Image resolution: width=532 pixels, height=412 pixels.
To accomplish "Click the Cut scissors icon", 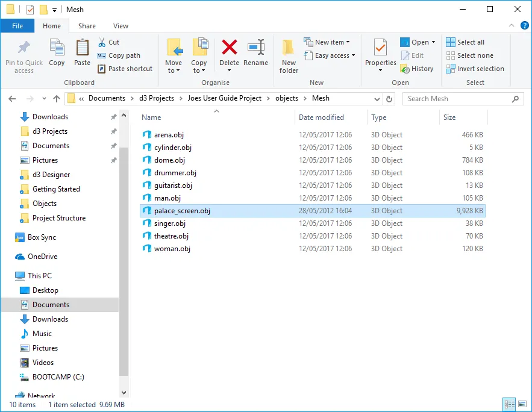I will pyautogui.click(x=102, y=42).
